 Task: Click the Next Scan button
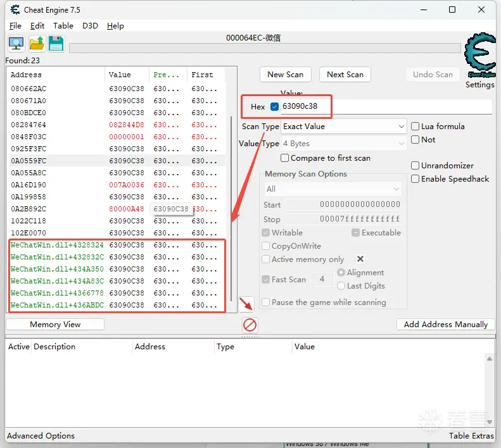click(x=345, y=75)
